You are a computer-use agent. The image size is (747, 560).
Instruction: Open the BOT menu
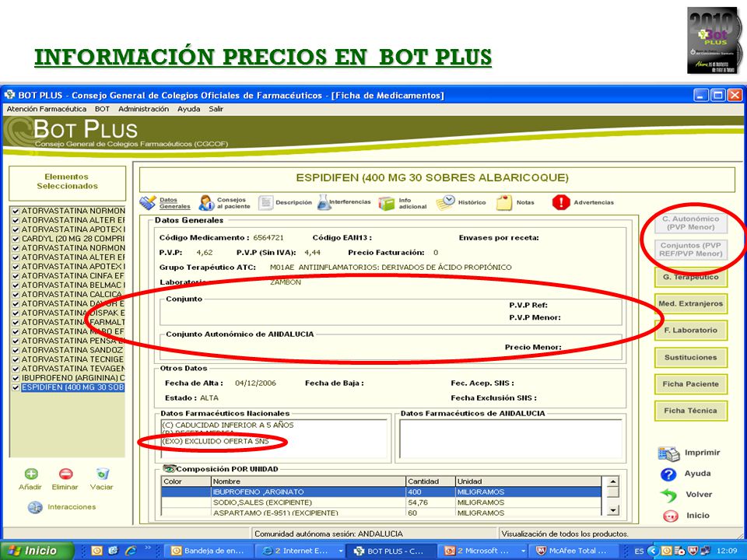[102, 109]
